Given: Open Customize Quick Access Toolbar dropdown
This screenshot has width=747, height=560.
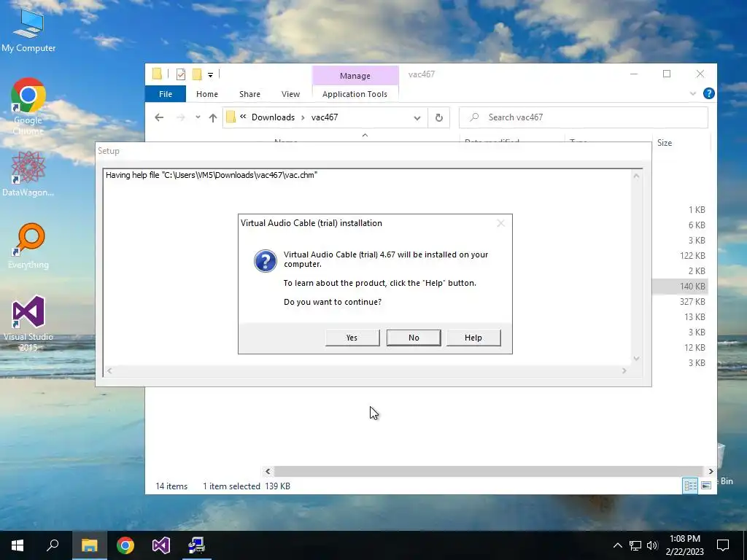Looking at the screenshot, I should (x=210, y=75).
